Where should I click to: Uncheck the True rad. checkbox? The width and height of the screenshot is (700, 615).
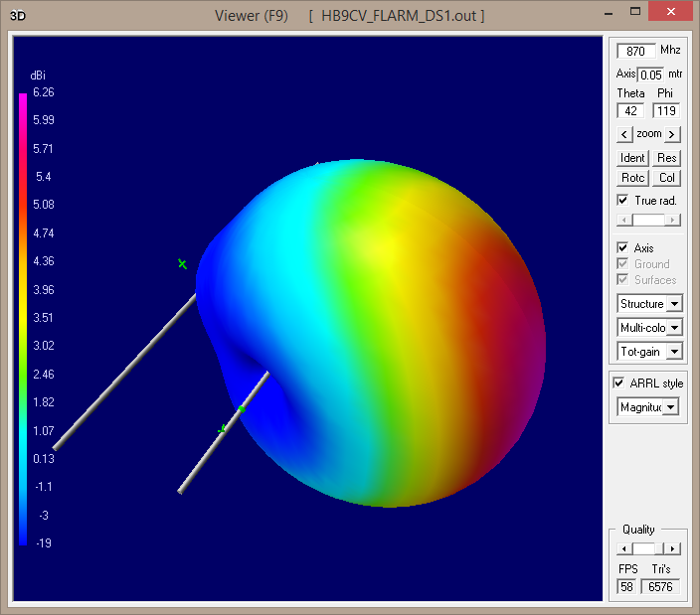622,201
